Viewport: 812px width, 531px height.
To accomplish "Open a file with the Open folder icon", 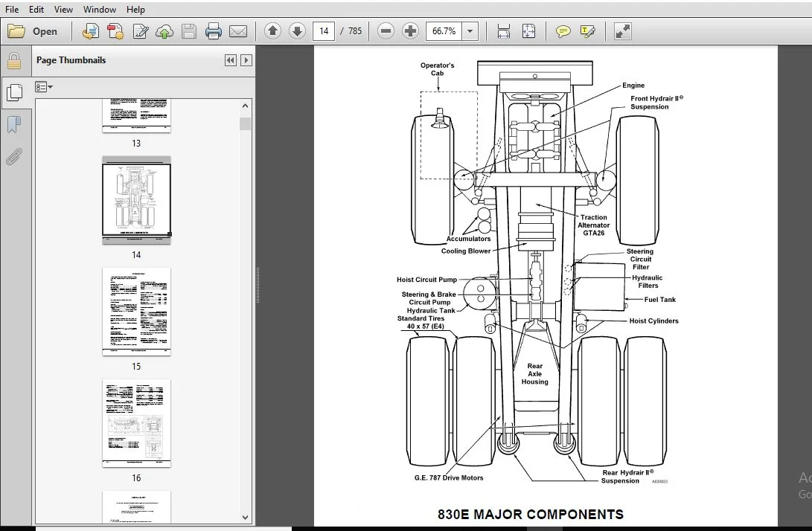I will [16, 31].
